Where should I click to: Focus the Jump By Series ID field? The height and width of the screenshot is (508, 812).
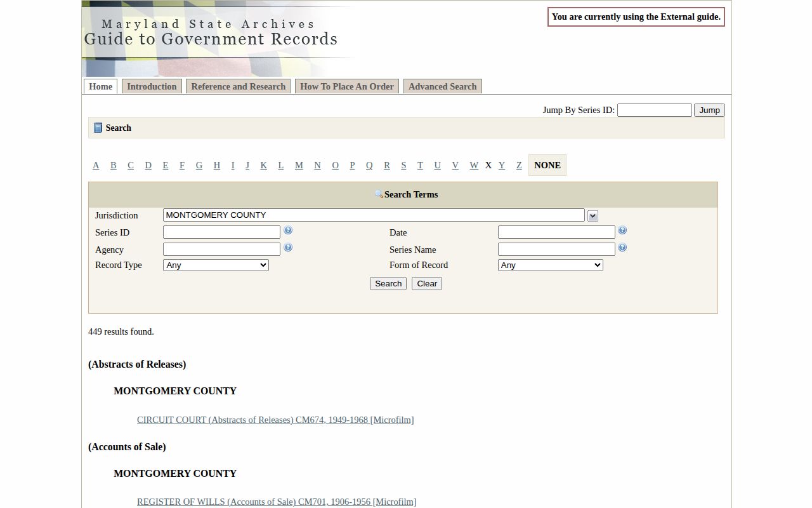point(655,110)
